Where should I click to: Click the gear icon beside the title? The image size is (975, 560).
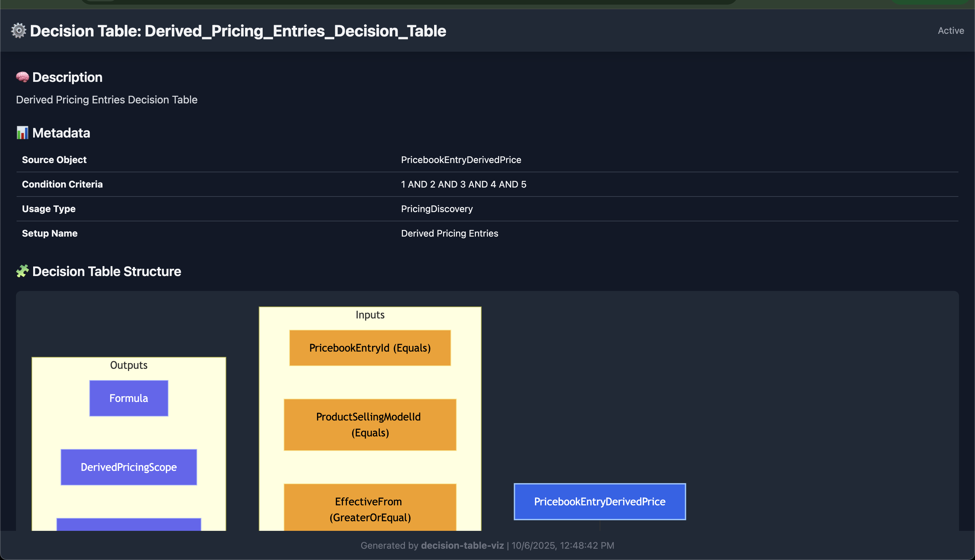click(19, 31)
